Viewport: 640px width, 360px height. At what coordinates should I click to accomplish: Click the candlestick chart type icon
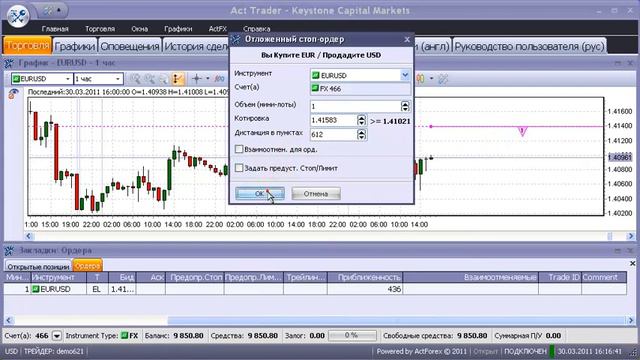(x=420, y=79)
